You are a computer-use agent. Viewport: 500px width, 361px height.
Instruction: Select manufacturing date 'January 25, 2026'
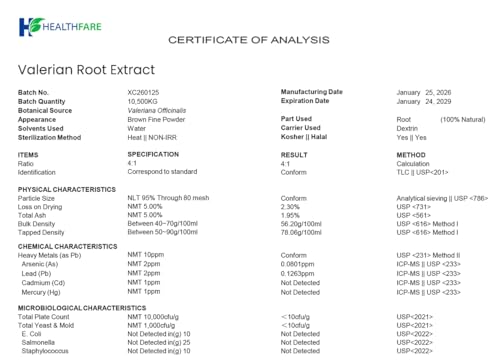(x=424, y=92)
